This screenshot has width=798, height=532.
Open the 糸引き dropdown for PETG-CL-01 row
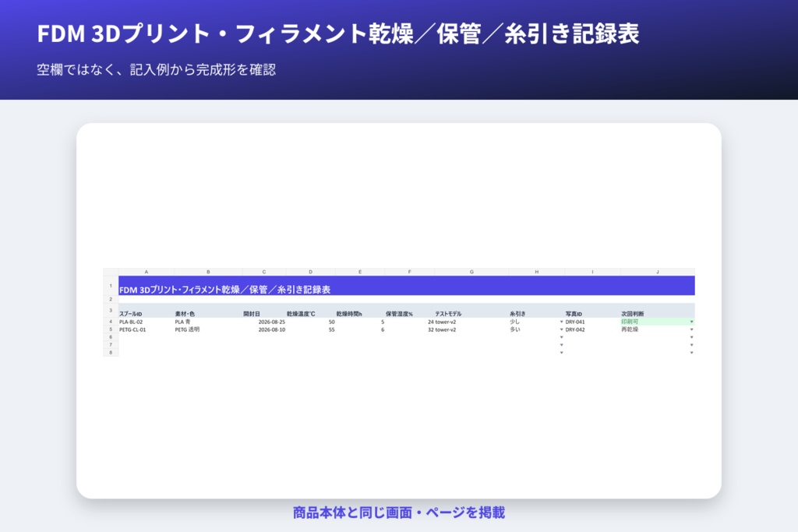(x=561, y=329)
